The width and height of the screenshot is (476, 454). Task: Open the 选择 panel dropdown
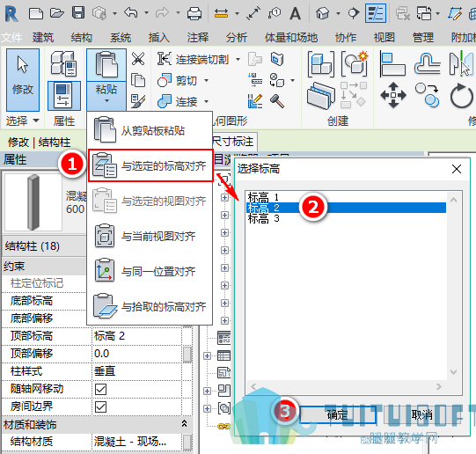pos(36,121)
